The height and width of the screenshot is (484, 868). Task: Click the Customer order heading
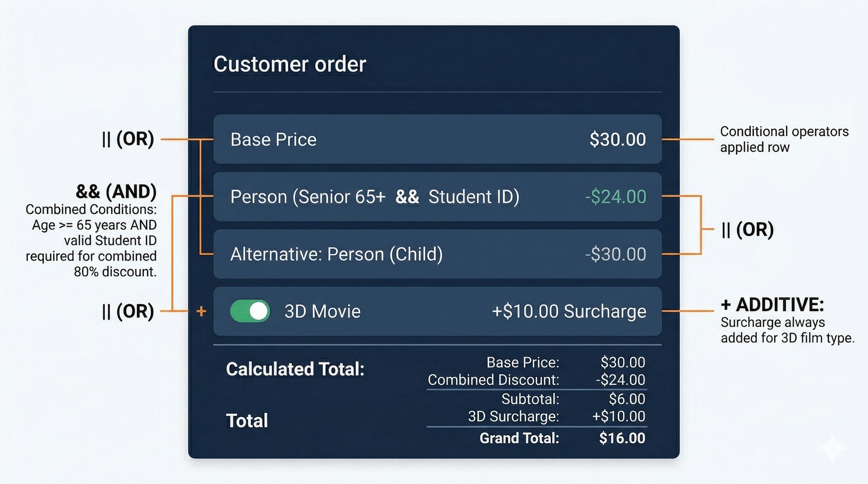[290, 64]
